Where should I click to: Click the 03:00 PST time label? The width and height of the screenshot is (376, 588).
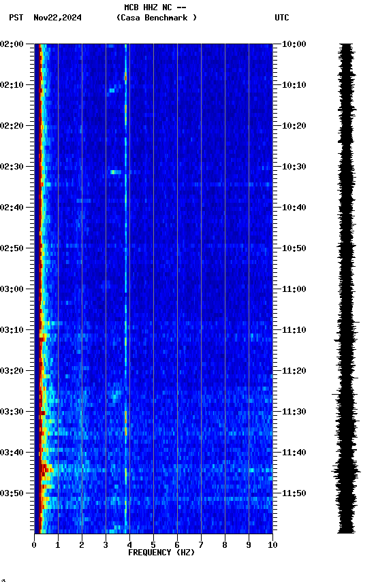coord(12,289)
